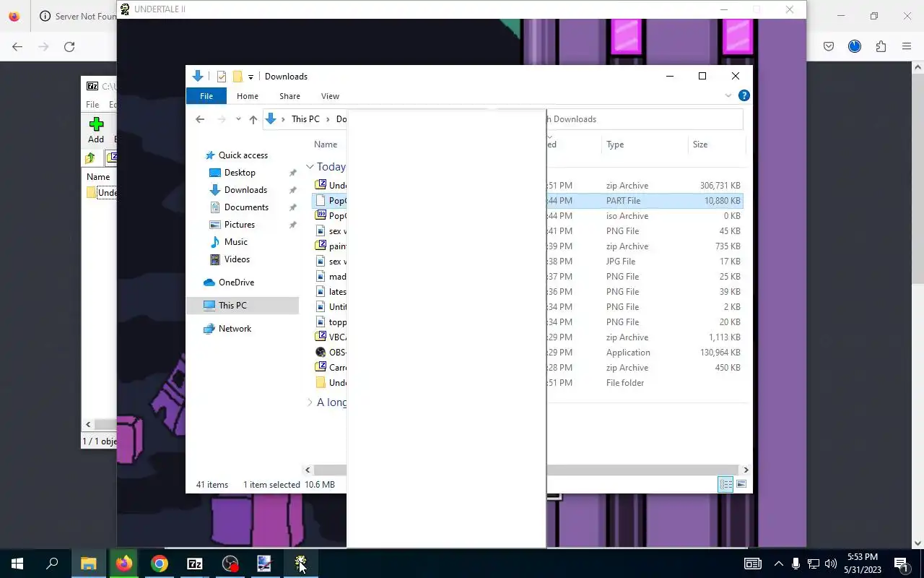Image resolution: width=924 pixels, height=578 pixels.
Task: Open Videos in the navigation pane
Action: [x=237, y=259]
